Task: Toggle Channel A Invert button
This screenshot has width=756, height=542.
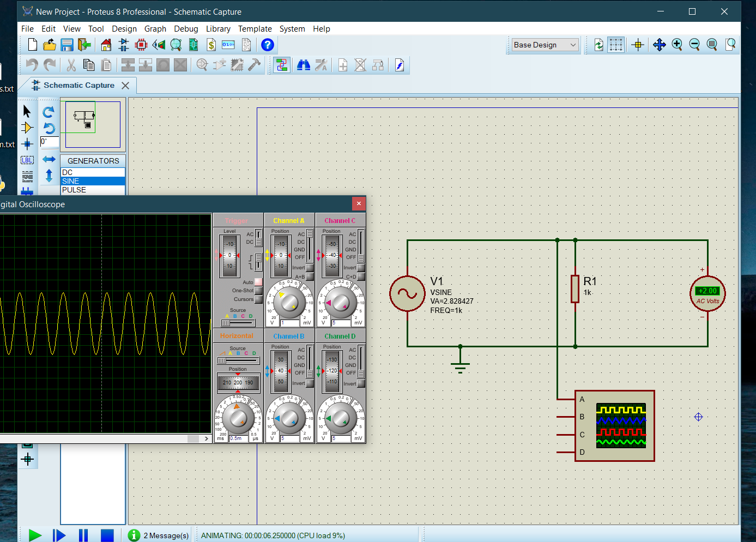Action: click(x=310, y=268)
